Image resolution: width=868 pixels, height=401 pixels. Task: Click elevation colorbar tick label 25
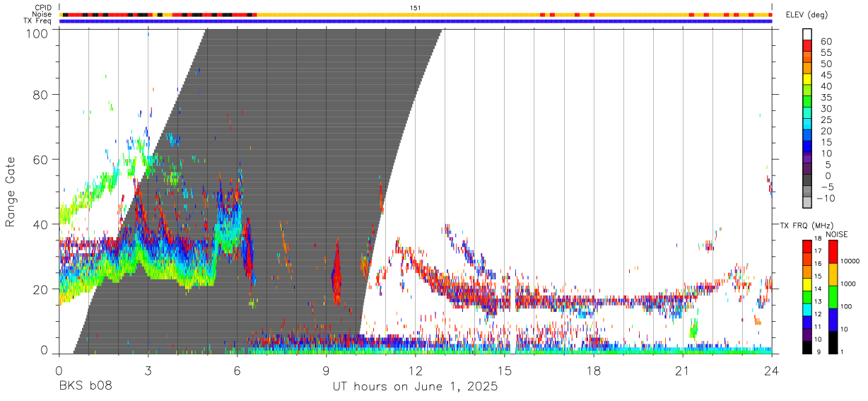[x=825, y=120]
